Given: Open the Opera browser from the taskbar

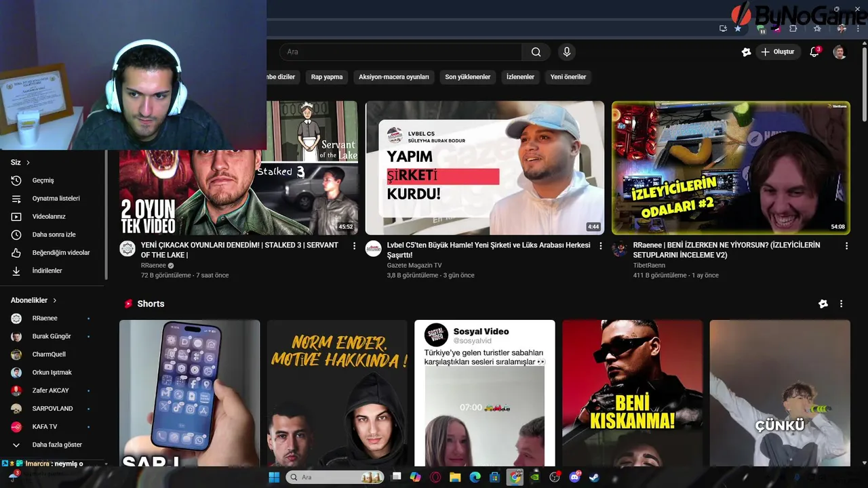Looking at the screenshot, I should point(435,477).
